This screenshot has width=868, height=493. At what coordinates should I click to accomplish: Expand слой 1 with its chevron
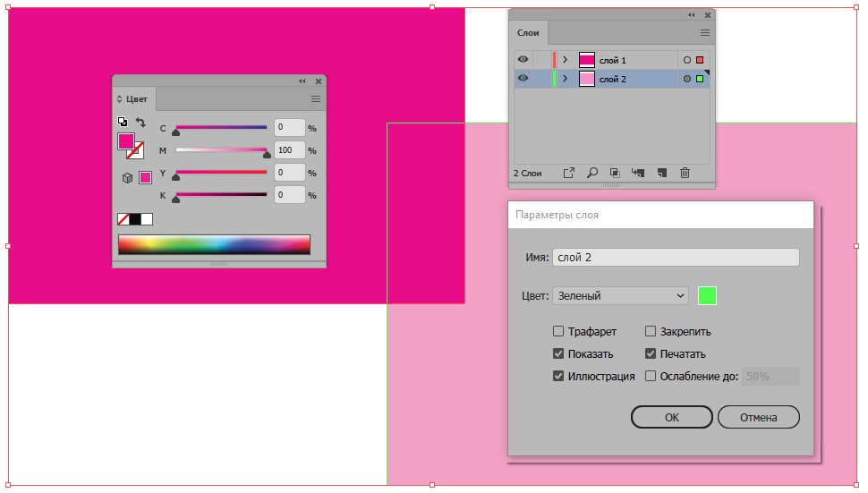pos(566,59)
